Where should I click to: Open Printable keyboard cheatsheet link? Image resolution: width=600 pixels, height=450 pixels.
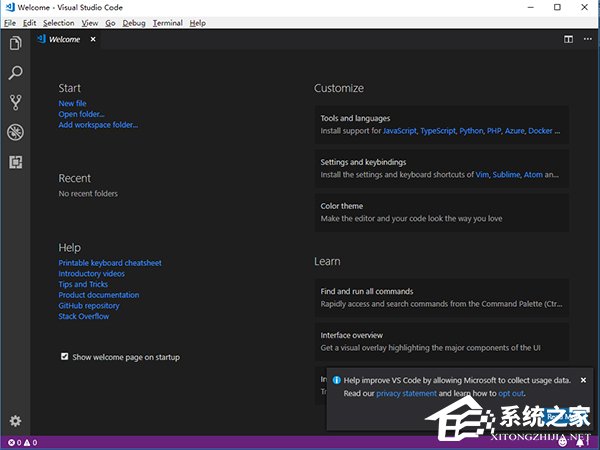(x=110, y=263)
